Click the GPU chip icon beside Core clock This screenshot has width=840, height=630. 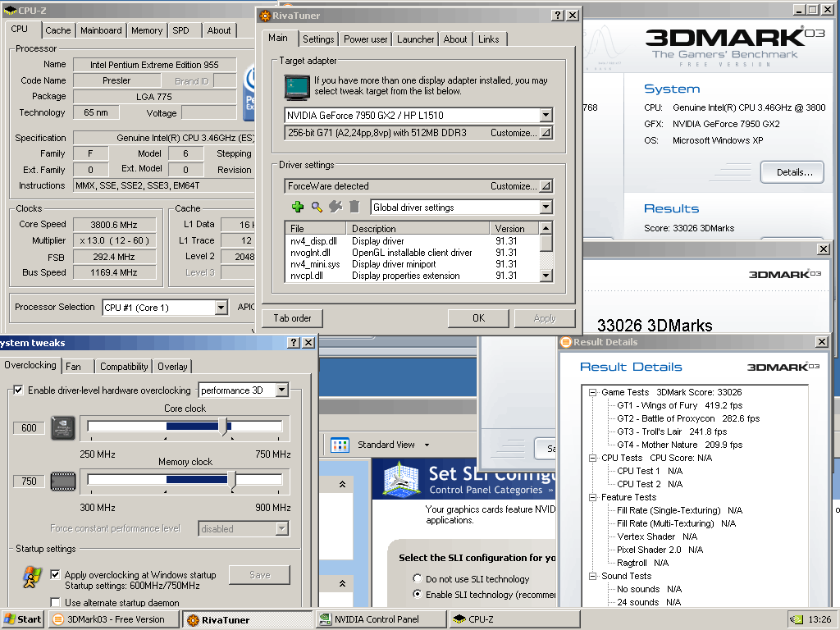click(62, 428)
